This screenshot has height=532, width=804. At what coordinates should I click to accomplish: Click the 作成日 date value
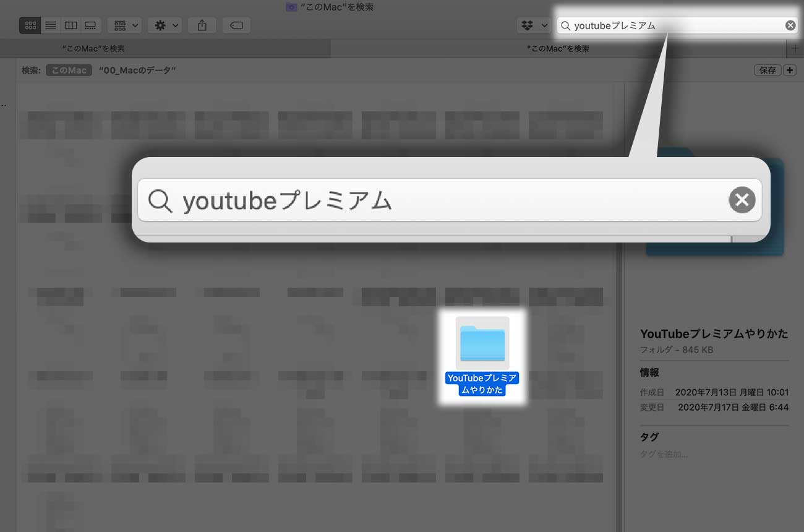point(732,392)
